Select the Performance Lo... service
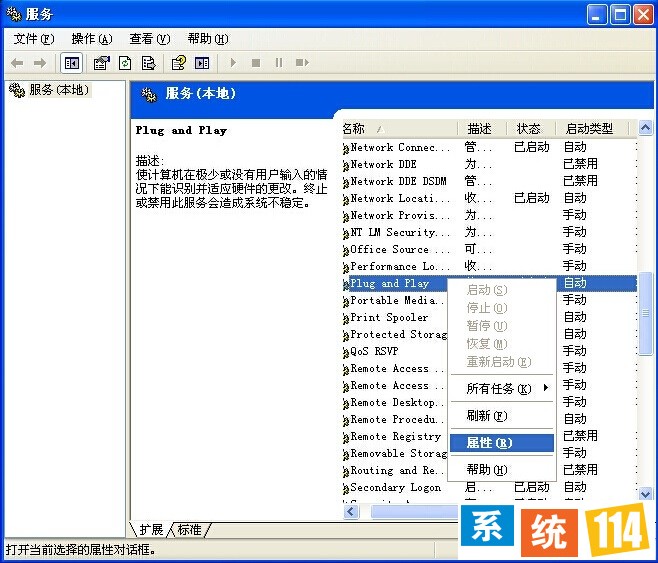 click(x=489, y=266)
